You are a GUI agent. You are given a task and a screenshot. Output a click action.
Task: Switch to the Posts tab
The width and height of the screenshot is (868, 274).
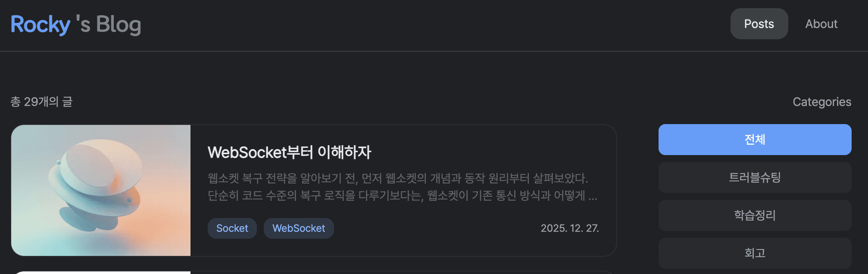pos(759,24)
